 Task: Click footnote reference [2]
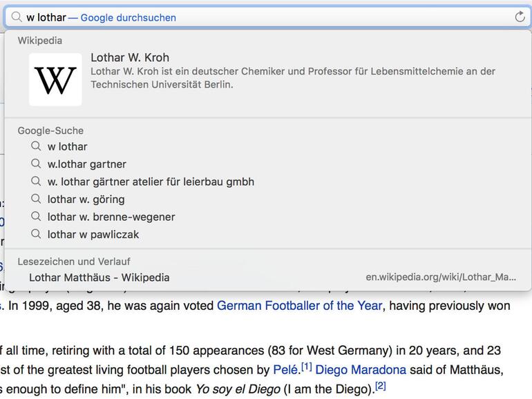(380, 386)
